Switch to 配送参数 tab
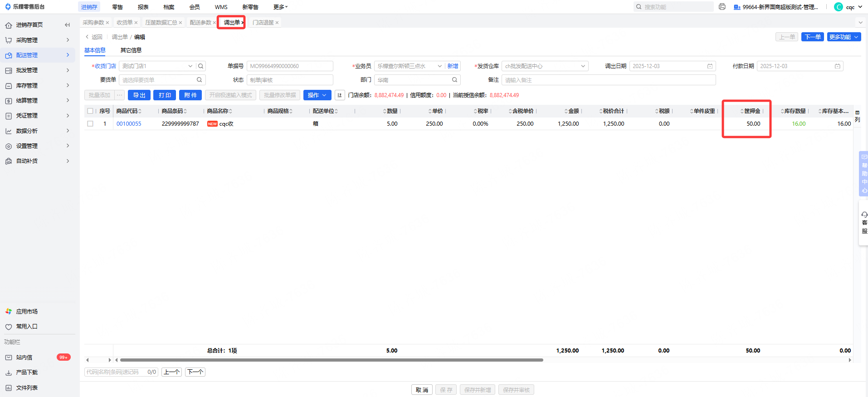The height and width of the screenshot is (397, 868). (x=200, y=23)
